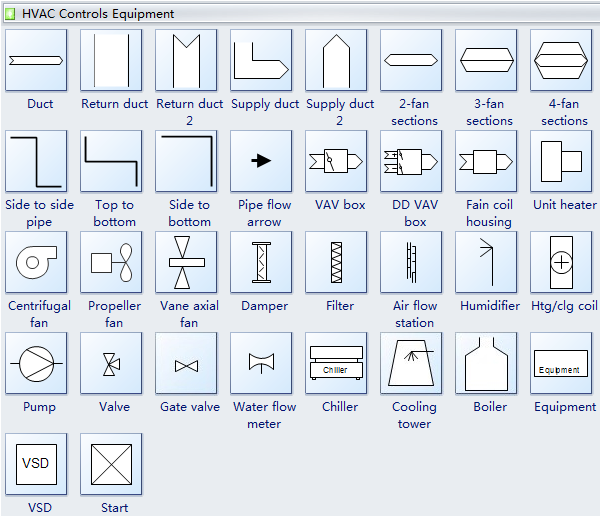600x517 pixels.
Task: Choose the Propeller fan symbol
Action: point(111,262)
